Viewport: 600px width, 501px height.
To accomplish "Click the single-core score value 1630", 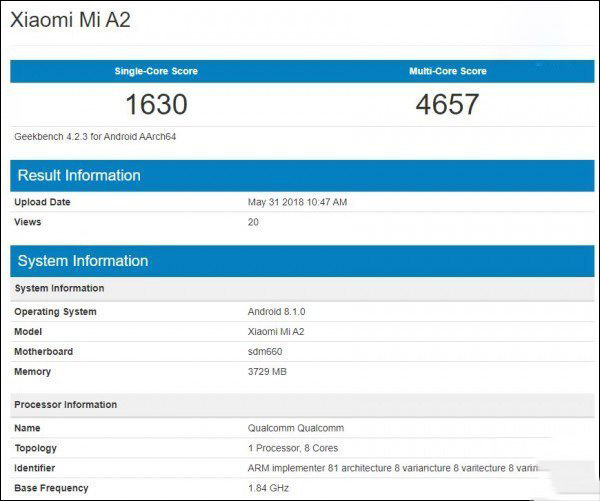I will coord(157,104).
